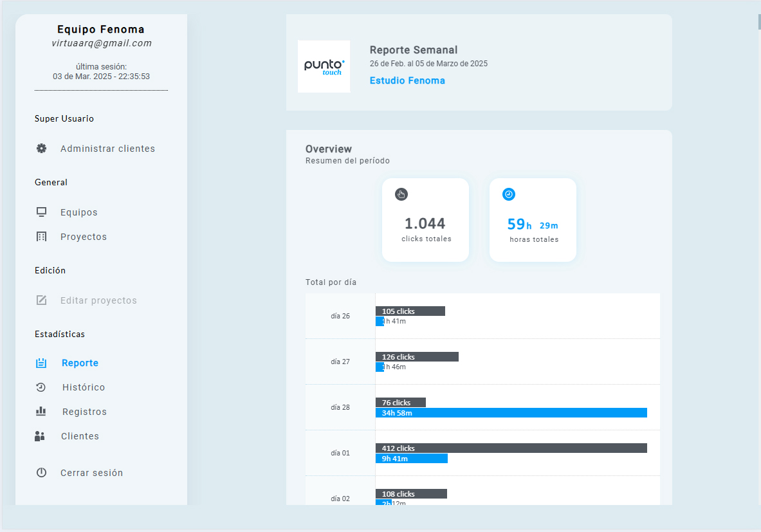Click the blue clock icon in hours card
The height and width of the screenshot is (532, 761).
(508, 194)
